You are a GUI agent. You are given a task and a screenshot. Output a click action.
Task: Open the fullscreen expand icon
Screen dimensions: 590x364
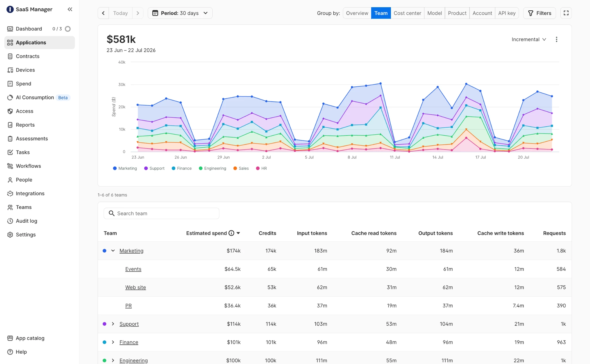point(566,13)
